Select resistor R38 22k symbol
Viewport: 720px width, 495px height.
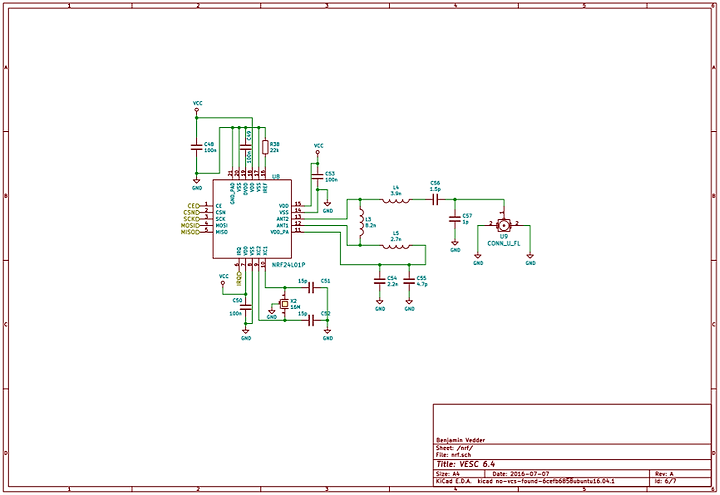tap(265, 147)
